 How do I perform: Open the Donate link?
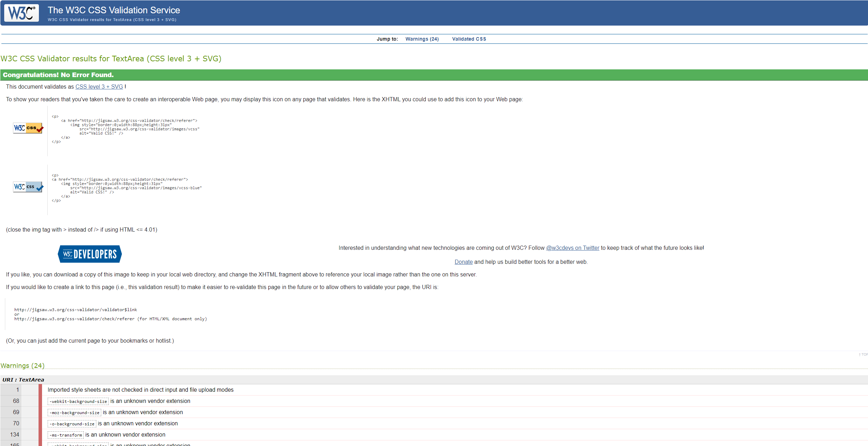(463, 262)
